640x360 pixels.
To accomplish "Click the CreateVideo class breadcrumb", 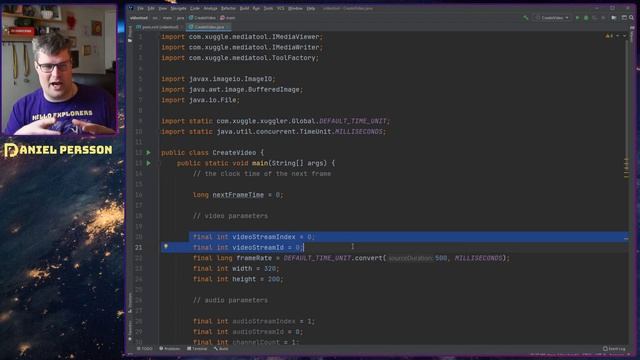I will pos(202,18).
